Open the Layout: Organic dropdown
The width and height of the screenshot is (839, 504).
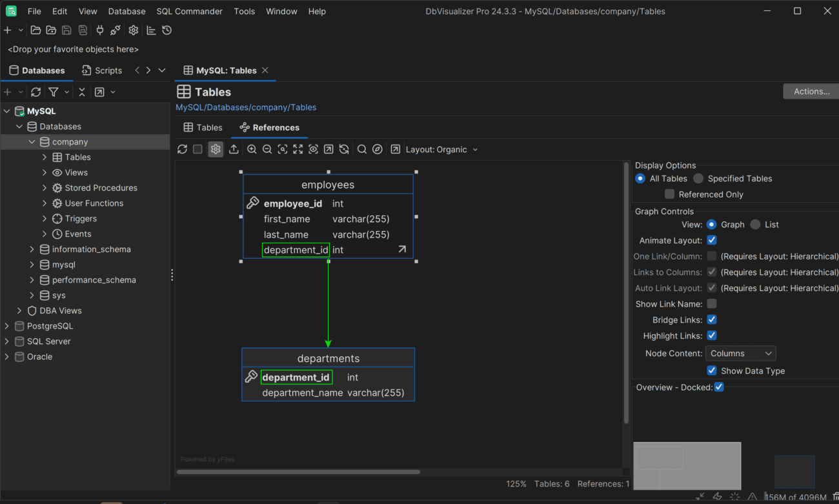click(442, 149)
